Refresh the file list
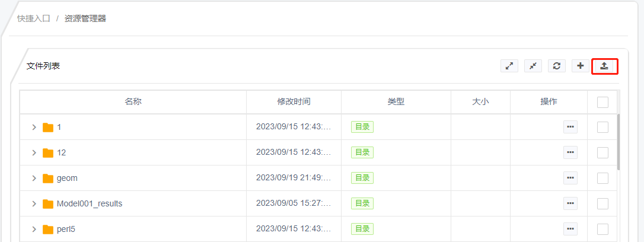The height and width of the screenshot is (242, 644). coord(557,66)
